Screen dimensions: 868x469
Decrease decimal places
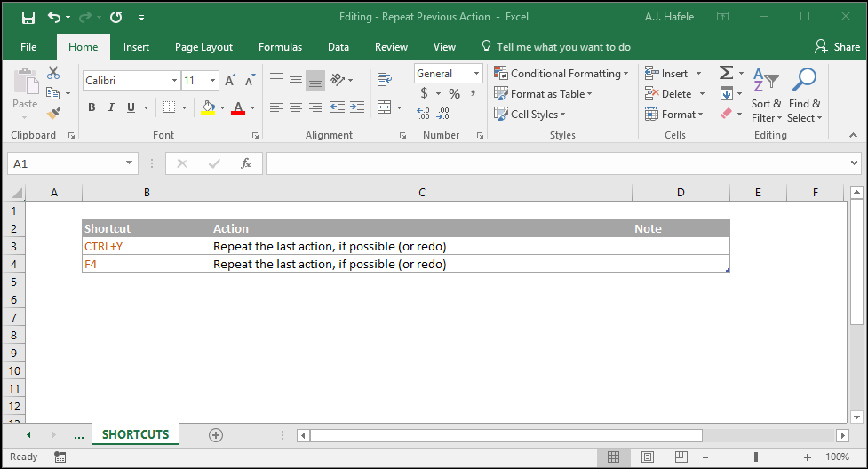tap(443, 114)
